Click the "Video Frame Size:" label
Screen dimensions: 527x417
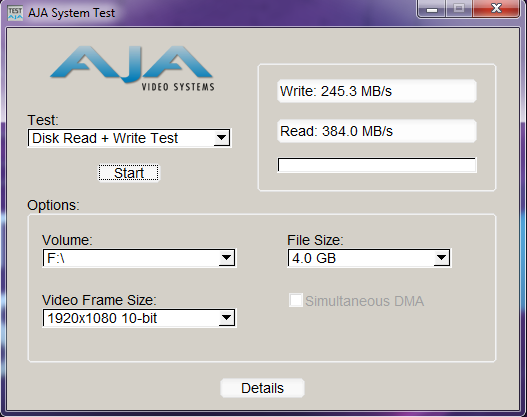coord(99,300)
